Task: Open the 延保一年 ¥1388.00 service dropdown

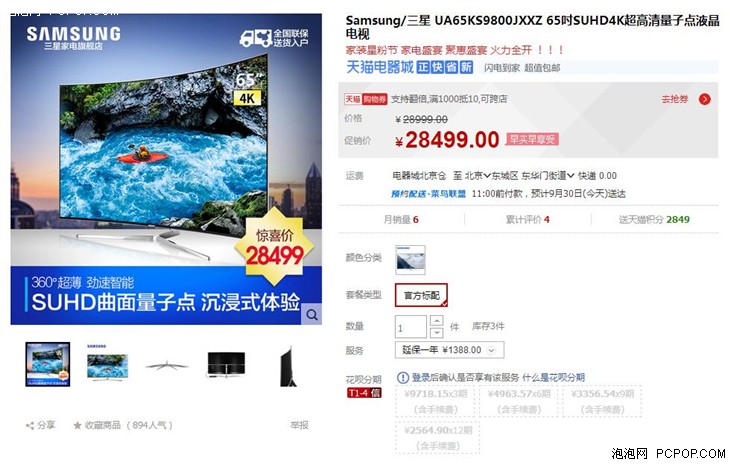Action: tap(449, 350)
